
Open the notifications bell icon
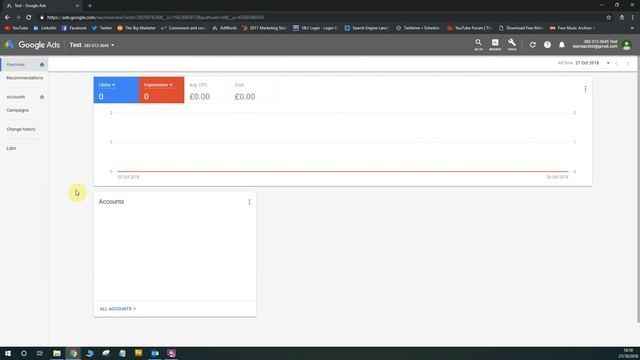562,45
